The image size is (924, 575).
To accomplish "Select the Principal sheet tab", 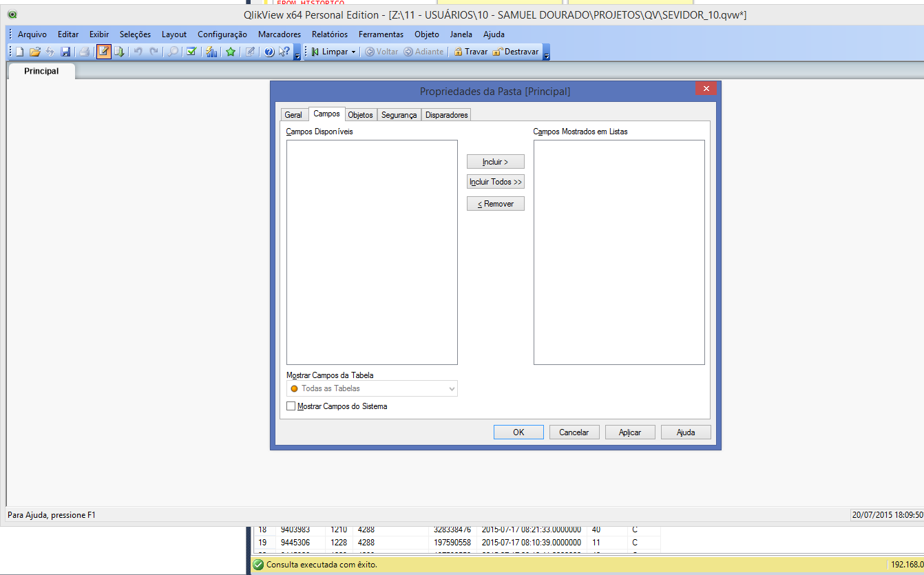I will coord(41,71).
